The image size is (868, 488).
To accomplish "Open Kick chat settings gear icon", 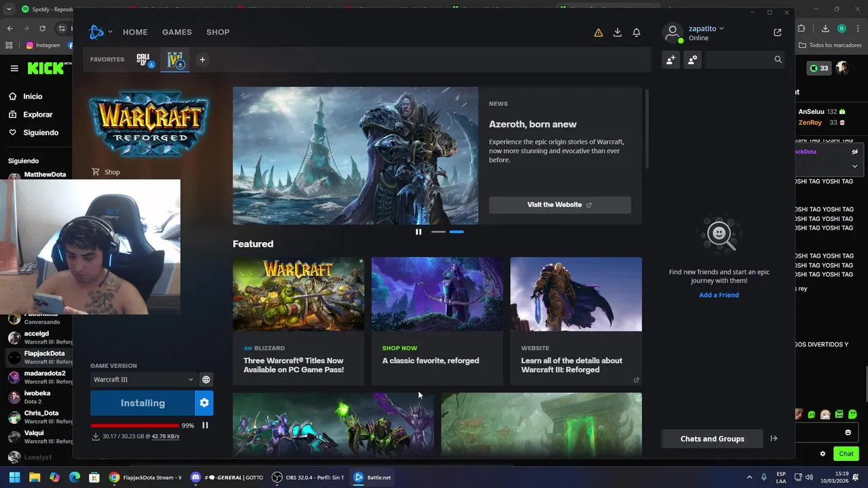I will pyautogui.click(x=823, y=454).
